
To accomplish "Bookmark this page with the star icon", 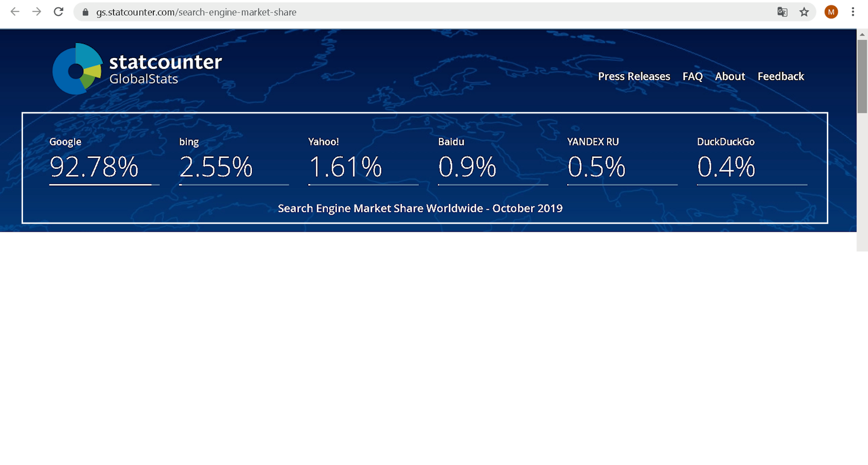I will pyautogui.click(x=804, y=12).
